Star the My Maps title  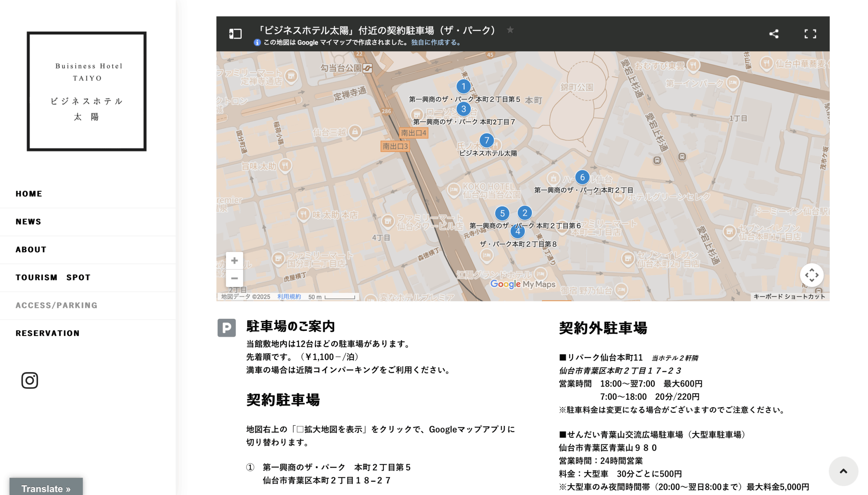coord(510,30)
